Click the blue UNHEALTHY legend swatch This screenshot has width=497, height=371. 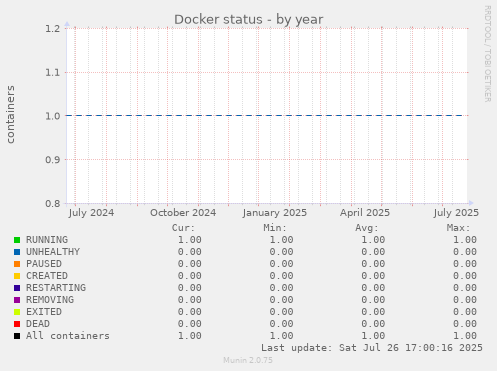click(17, 252)
